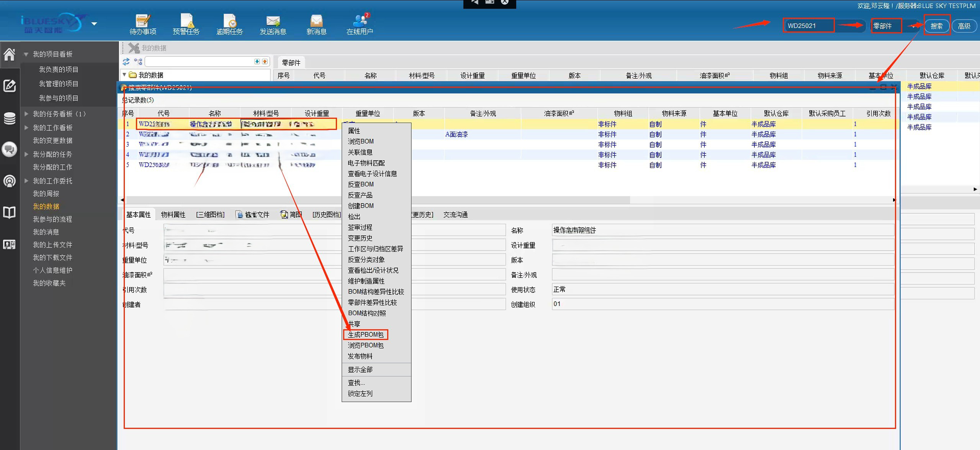Click the search field containing WD25021
The image size is (980, 450).
808,26
